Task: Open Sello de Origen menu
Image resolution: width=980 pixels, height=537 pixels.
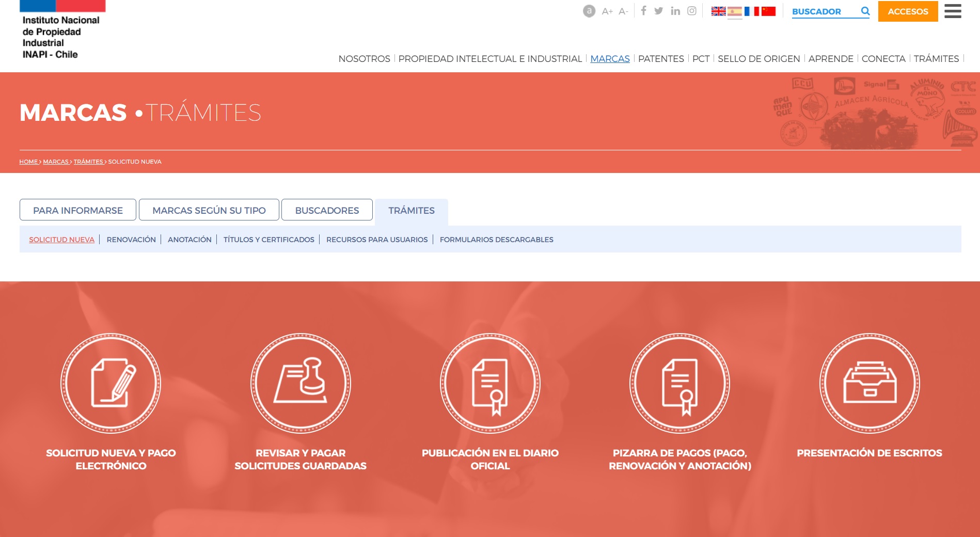Action: tap(758, 59)
